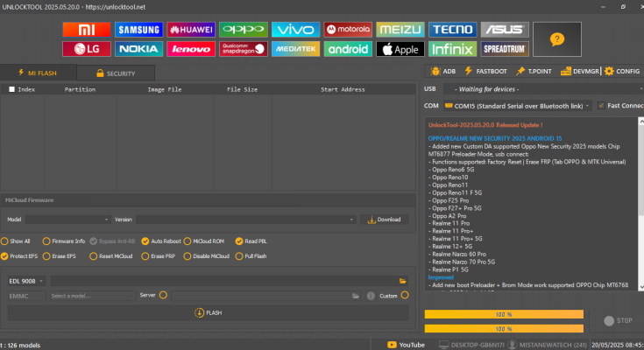Click the log panel vertical scrollbar

(640, 204)
